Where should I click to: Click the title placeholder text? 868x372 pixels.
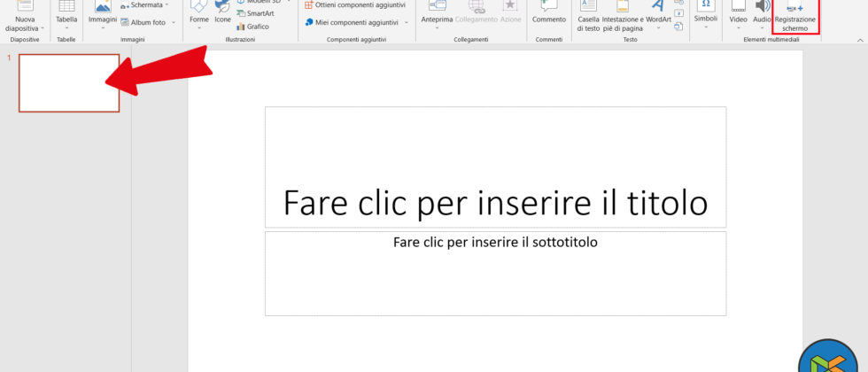click(495, 203)
